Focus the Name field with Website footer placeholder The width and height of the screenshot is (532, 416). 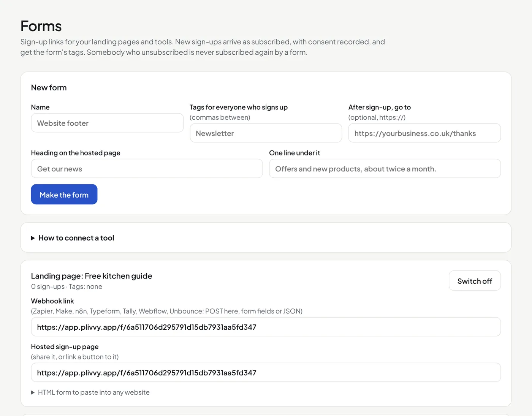point(107,123)
